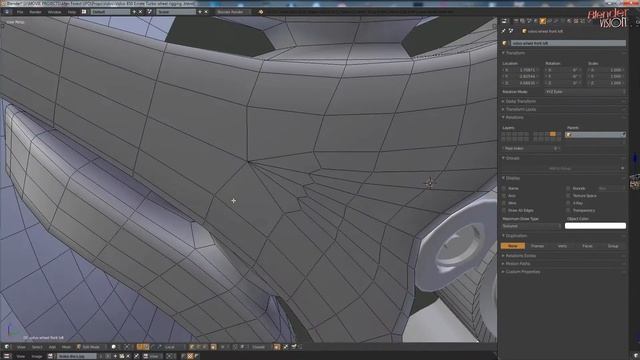Toggle limit selection to visible icon
This screenshot has width=640, height=360.
click(x=213, y=347)
